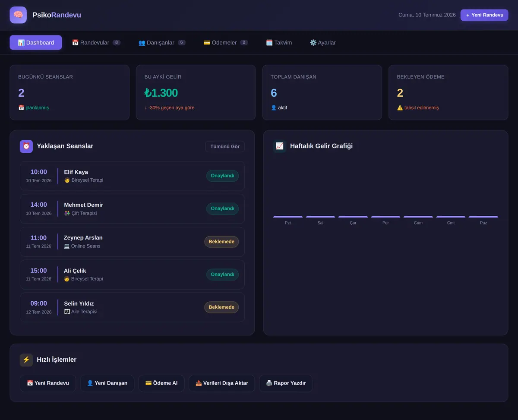Viewport: 518px width, 420px height.
Task: Click the Onaylandı badge for Mehmet Demir
Action: [222, 208]
